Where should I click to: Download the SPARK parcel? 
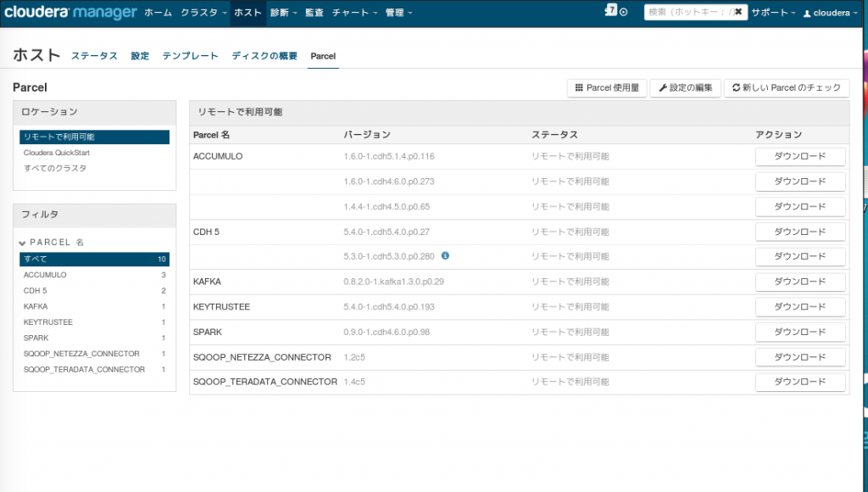pos(800,332)
